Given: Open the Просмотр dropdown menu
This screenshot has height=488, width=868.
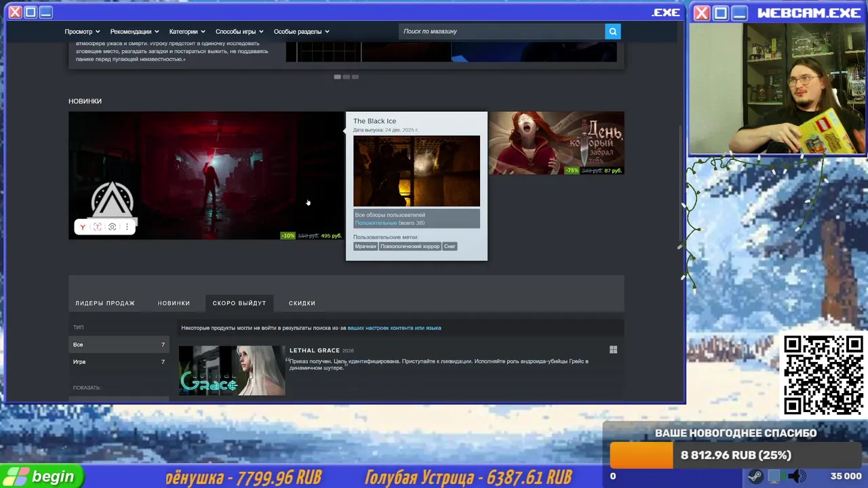Looking at the screenshot, I should [82, 31].
